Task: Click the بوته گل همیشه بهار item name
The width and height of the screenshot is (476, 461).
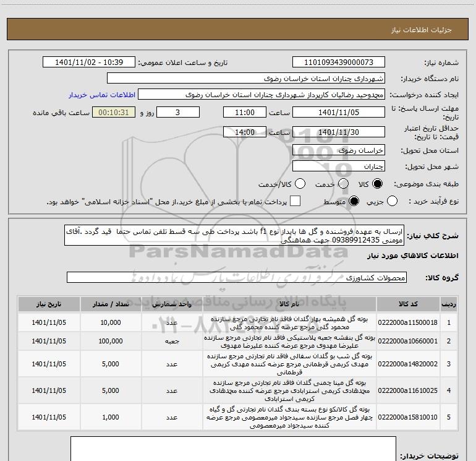Action: click(x=289, y=323)
